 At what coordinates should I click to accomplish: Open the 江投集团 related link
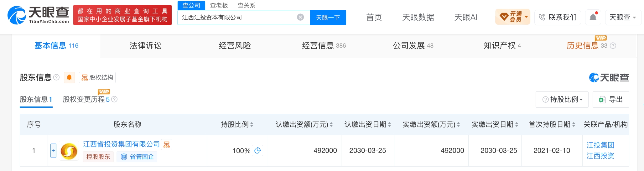(600, 145)
